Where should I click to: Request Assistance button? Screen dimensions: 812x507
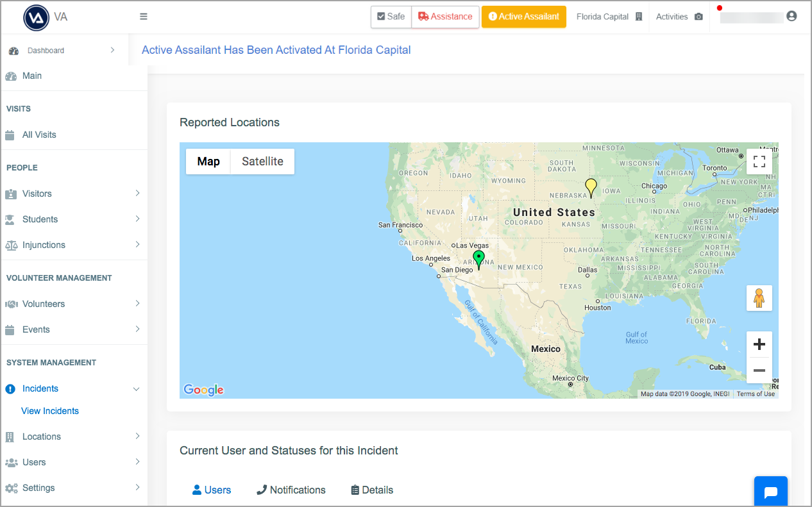pos(445,17)
